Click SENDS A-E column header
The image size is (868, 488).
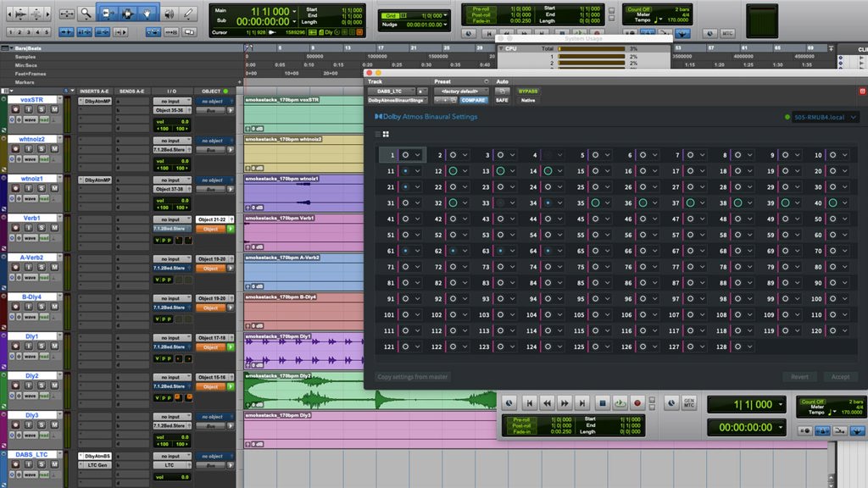pos(131,91)
